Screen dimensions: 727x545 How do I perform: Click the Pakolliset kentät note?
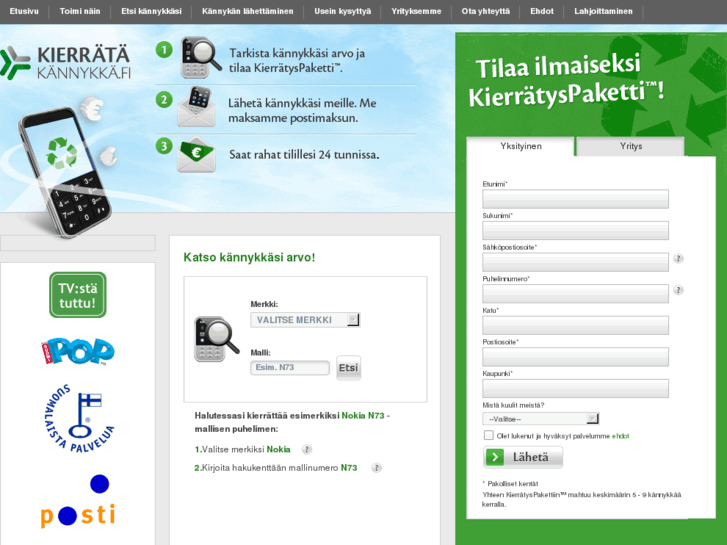[510, 483]
